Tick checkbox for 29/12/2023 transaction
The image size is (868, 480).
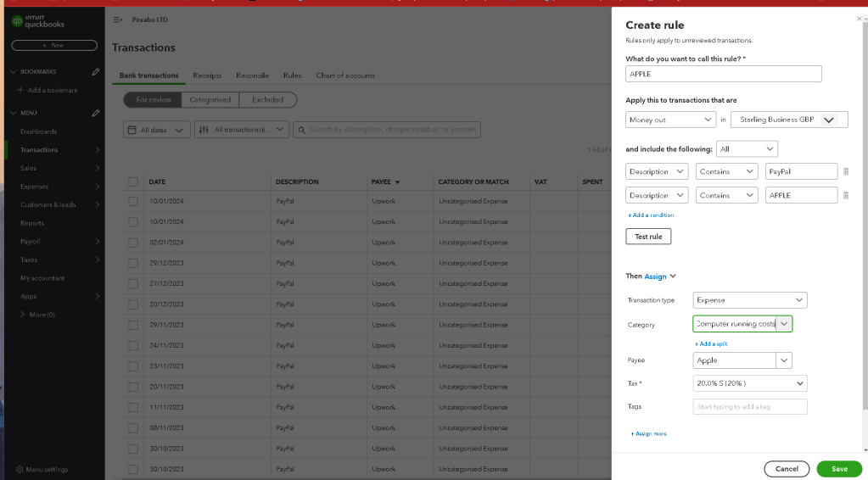[x=133, y=263]
